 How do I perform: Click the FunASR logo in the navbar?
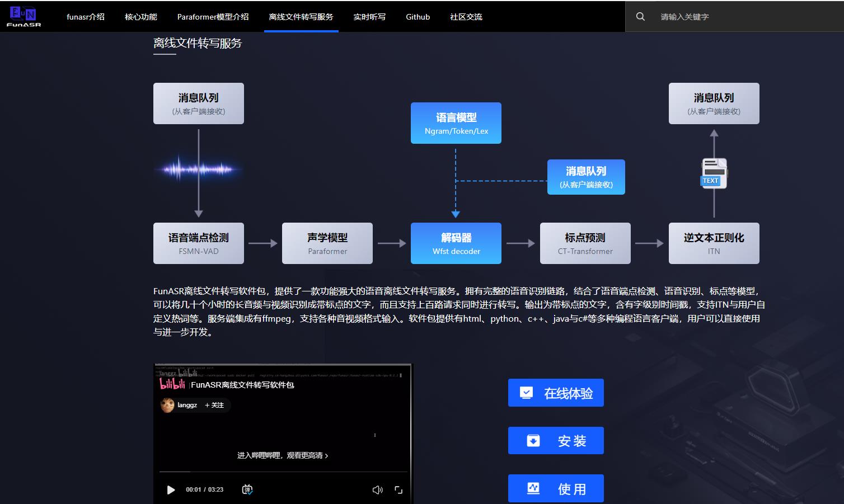(24, 16)
